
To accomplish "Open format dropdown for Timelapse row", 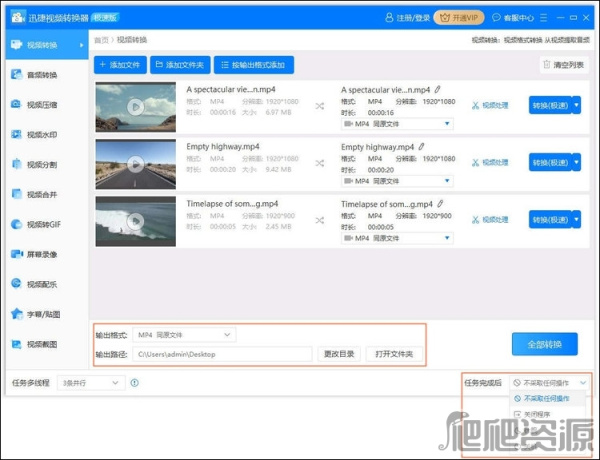I will pos(397,238).
